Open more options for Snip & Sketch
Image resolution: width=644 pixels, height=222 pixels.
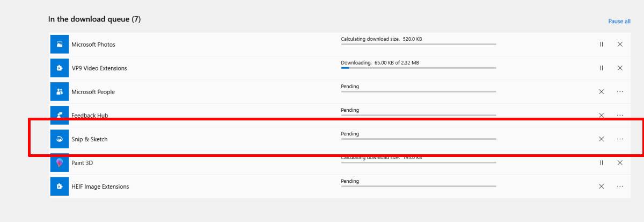(620, 139)
